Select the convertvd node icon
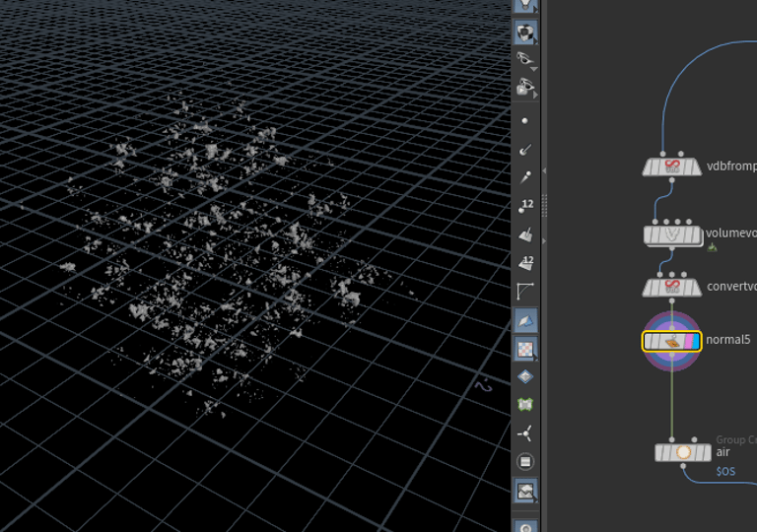 671,288
